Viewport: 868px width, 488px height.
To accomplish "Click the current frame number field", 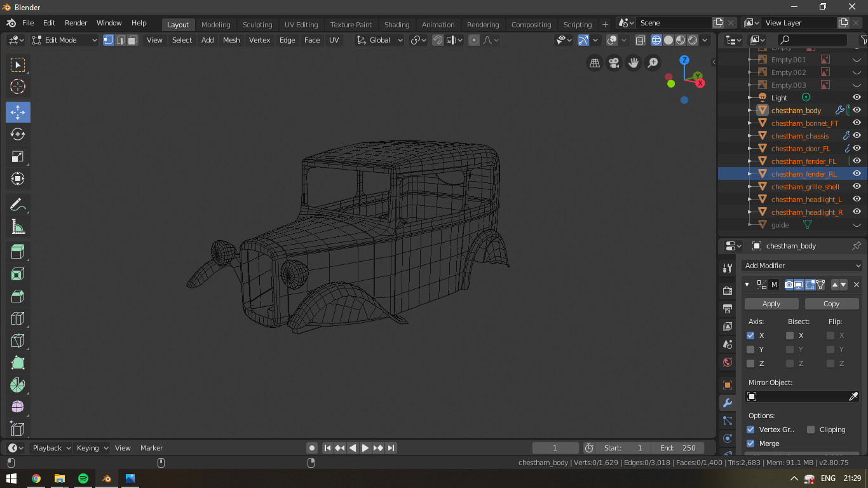I will click(x=555, y=448).
